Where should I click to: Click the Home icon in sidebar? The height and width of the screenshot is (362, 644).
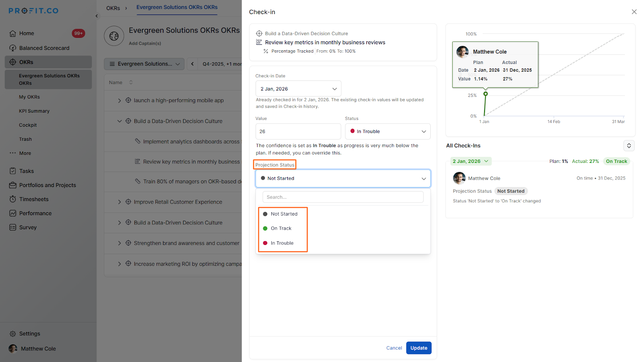13,33
